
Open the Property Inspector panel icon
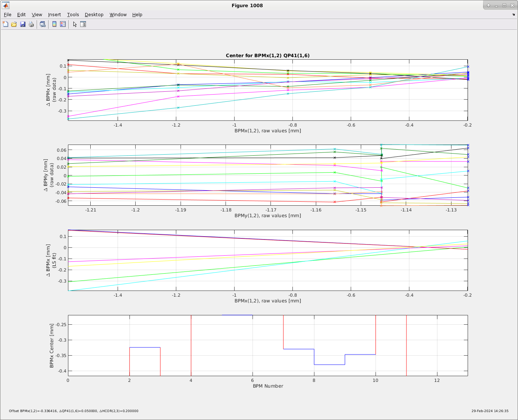pos(83,24)
